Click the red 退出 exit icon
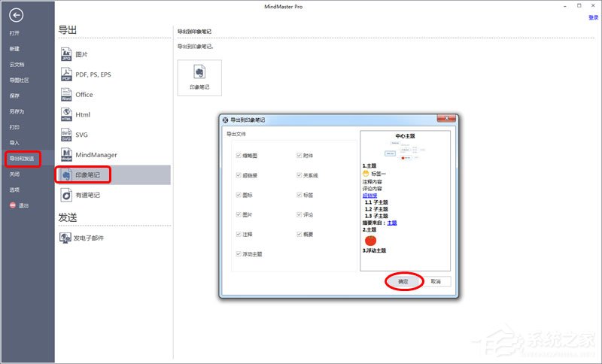 click(x=13, y=205)
